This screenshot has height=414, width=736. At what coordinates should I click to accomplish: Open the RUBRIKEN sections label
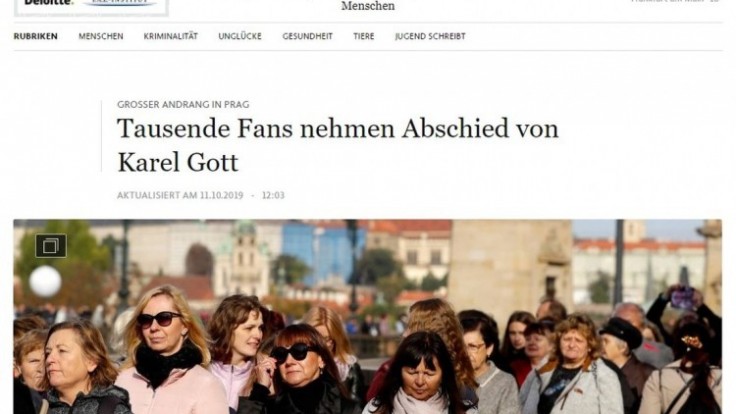tap(36, 36)
